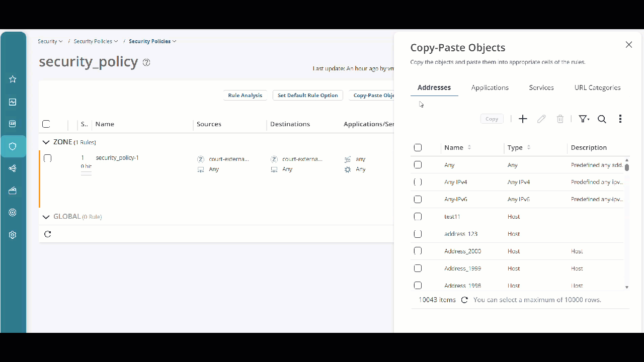Viewport: 644px width, 362px height.
Task: Collapse the GLOBAL rules group
Action: [x=46, y=217]
